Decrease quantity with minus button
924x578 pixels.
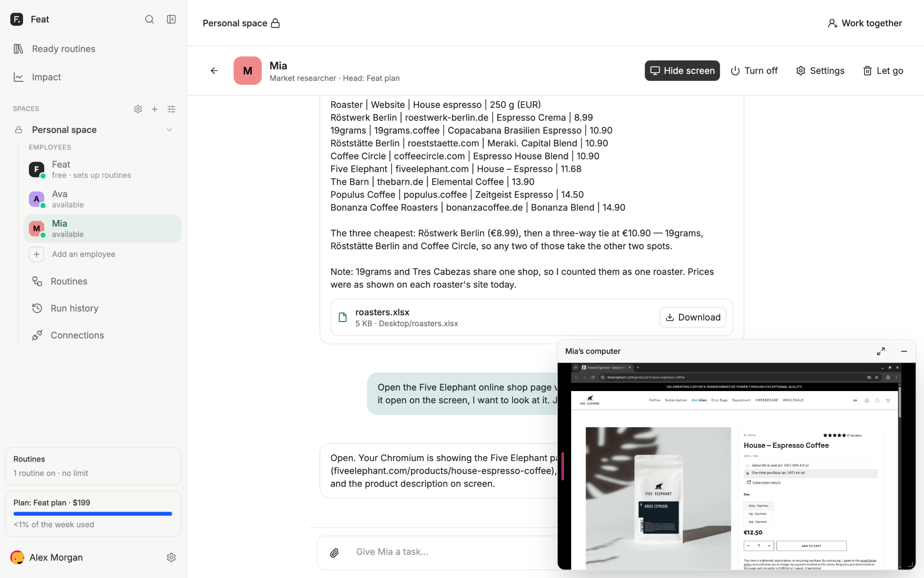(x=748, y=546)
